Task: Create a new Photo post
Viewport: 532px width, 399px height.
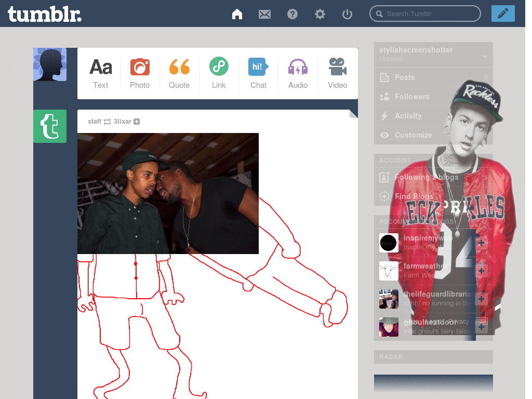Action: [x=140, y=73]
